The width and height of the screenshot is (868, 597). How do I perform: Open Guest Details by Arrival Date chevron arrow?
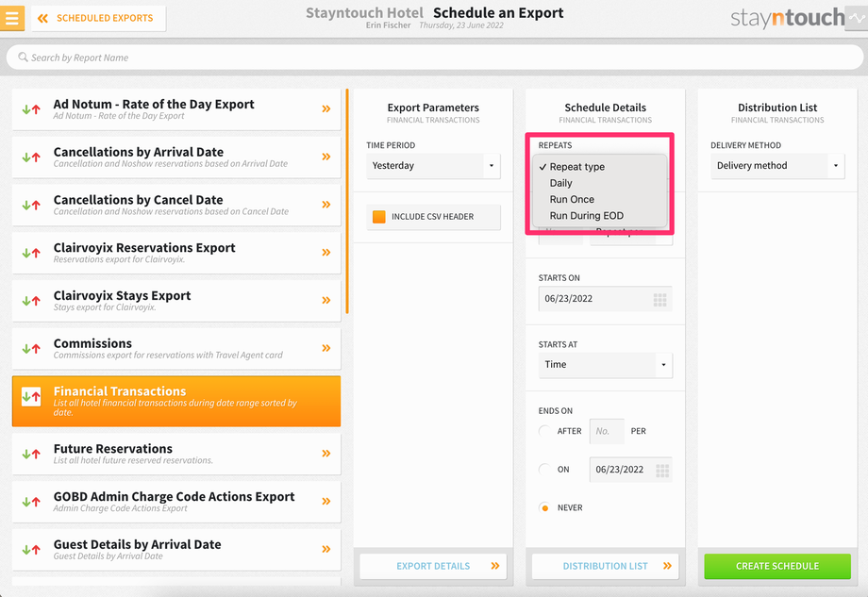(326, 550)
